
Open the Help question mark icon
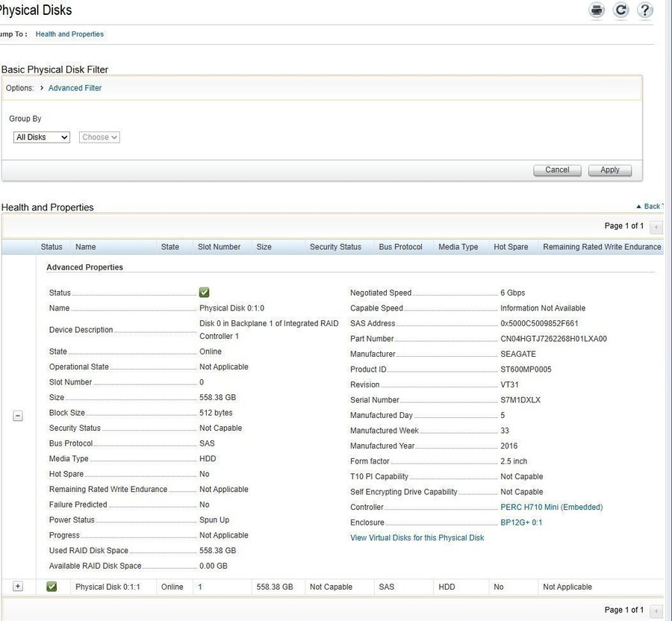point(644,10)
